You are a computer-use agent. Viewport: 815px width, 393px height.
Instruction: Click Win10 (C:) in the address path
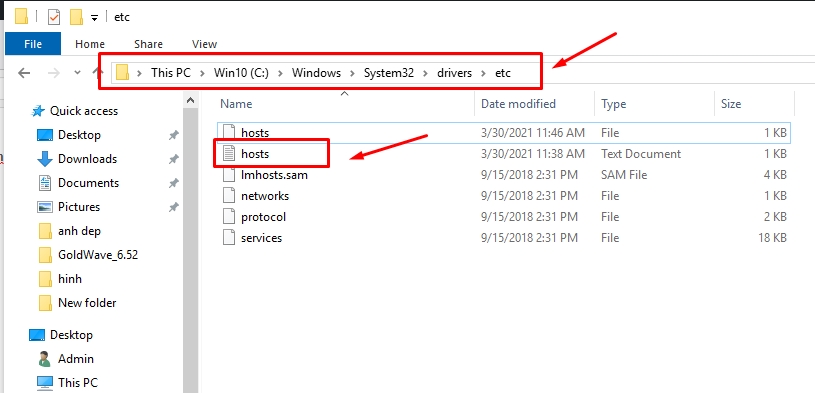[241, 73]
